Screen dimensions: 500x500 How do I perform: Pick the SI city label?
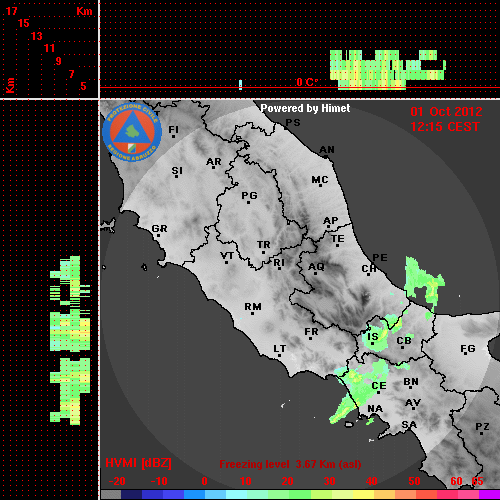point(177,171)
